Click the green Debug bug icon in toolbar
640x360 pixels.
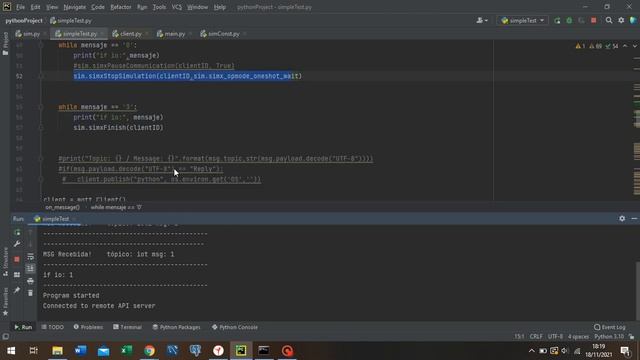(569, 20)
